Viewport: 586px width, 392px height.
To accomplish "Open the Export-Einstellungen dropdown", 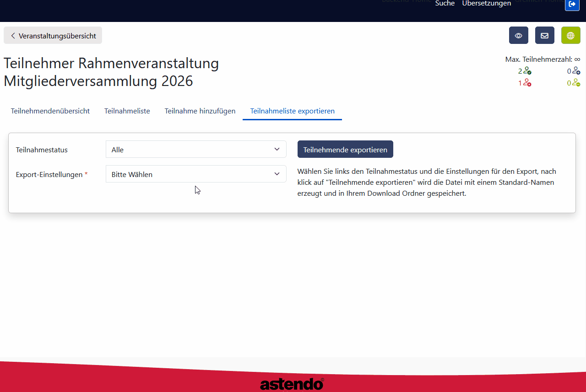I will pyautogui.click(x=196, y=174).
